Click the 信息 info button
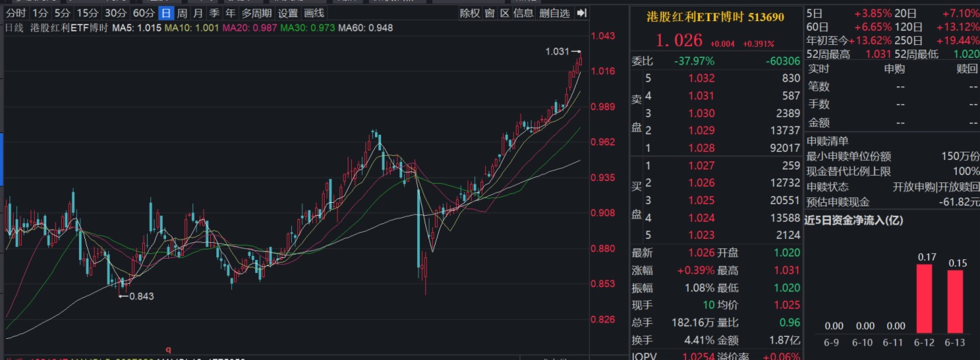The width and height of the screenshot is (980, 360). pos(523,13)
